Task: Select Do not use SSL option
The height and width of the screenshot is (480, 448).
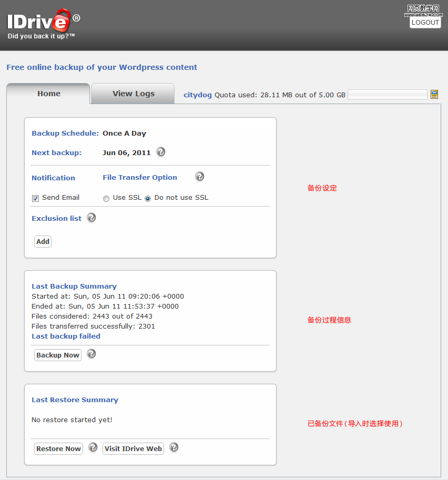Action: click(x=148, y=199)
